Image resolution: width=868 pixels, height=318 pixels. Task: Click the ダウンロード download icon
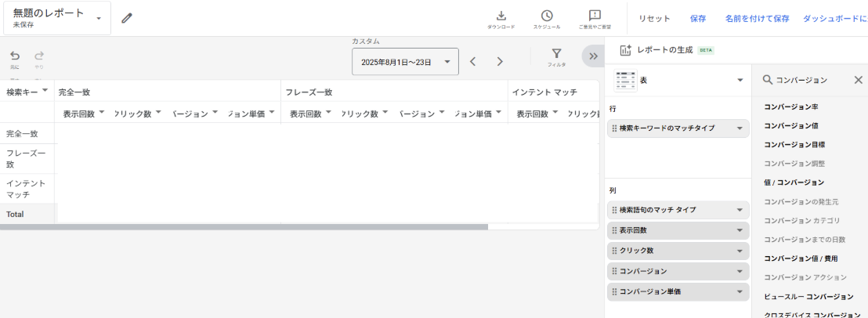pyautogui.click(x=501, y=16)
